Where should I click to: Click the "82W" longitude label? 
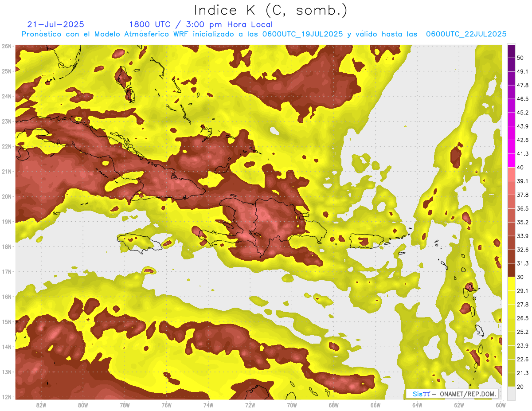(x=41, y=405)
